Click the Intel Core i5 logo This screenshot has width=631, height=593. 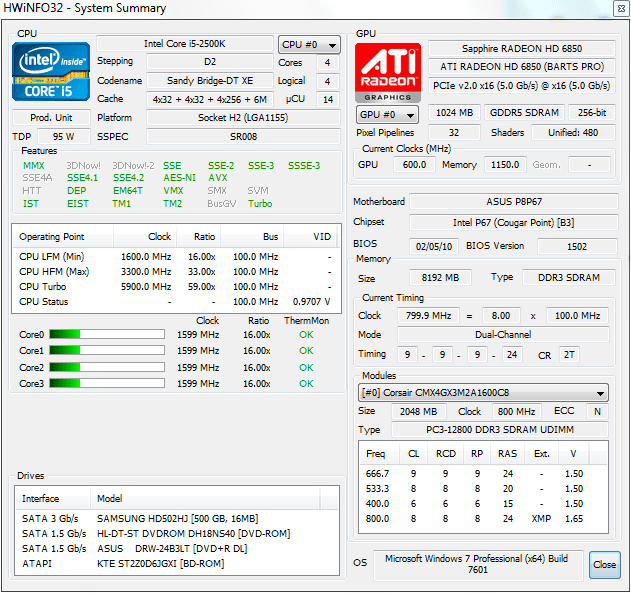tap(51, 71)
